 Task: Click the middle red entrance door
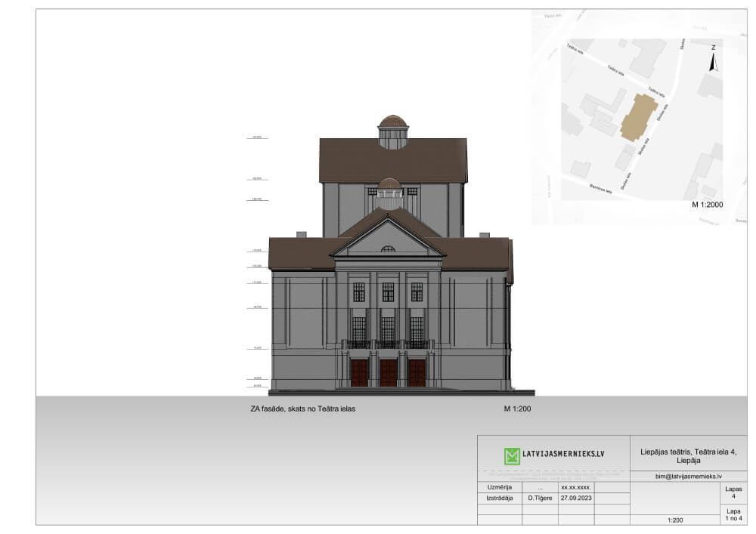pos(388,372)
